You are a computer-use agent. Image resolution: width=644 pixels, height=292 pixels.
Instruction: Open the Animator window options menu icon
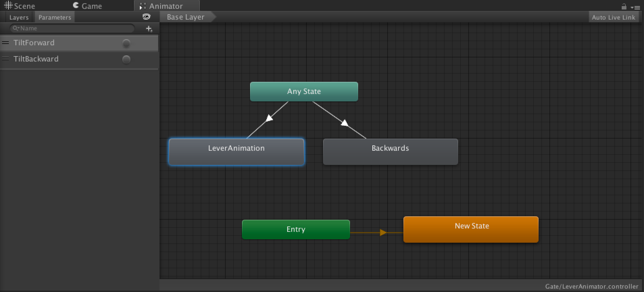(635, 7)
